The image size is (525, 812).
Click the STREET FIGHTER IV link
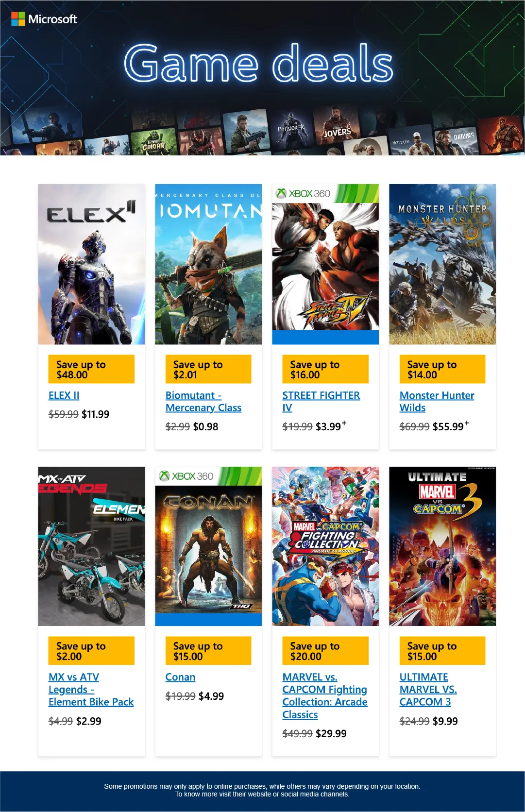point(321,402)
